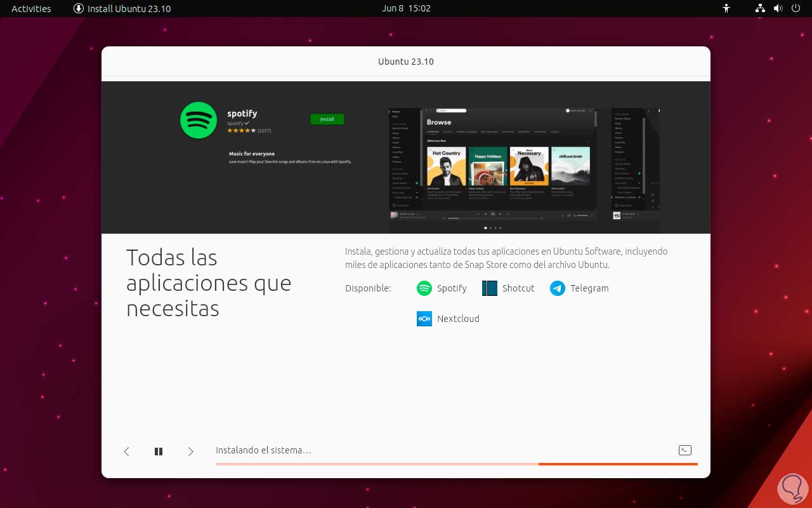Pause the installer slideshow
Screen dimensions: 812x508
coord(159,451)
